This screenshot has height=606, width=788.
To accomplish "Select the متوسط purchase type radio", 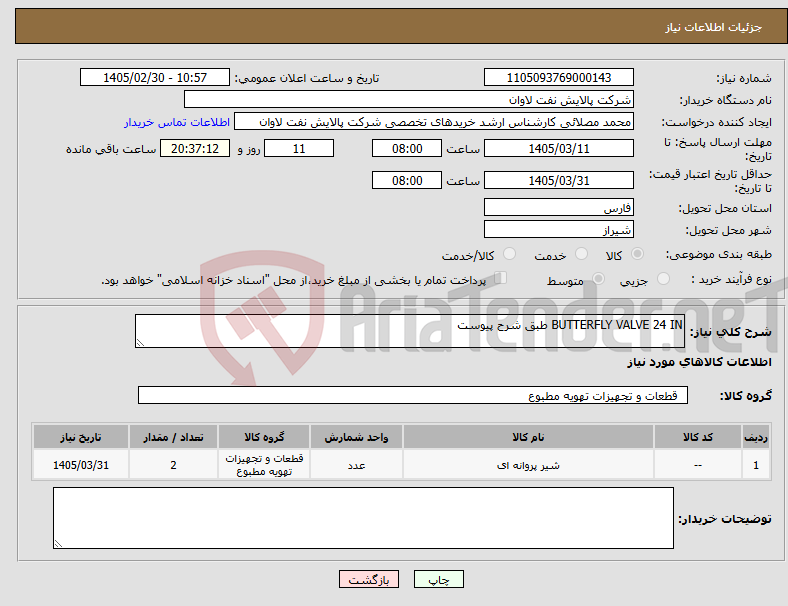I will point(598,278).
